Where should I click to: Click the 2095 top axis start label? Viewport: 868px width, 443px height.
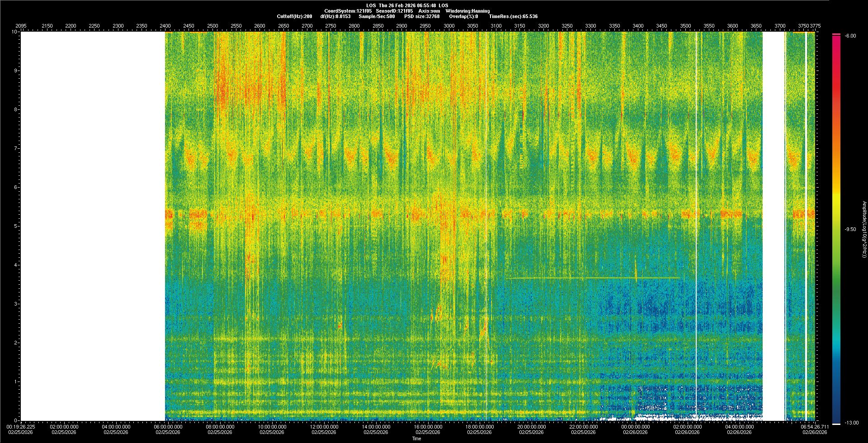click(x=21, y=26)
